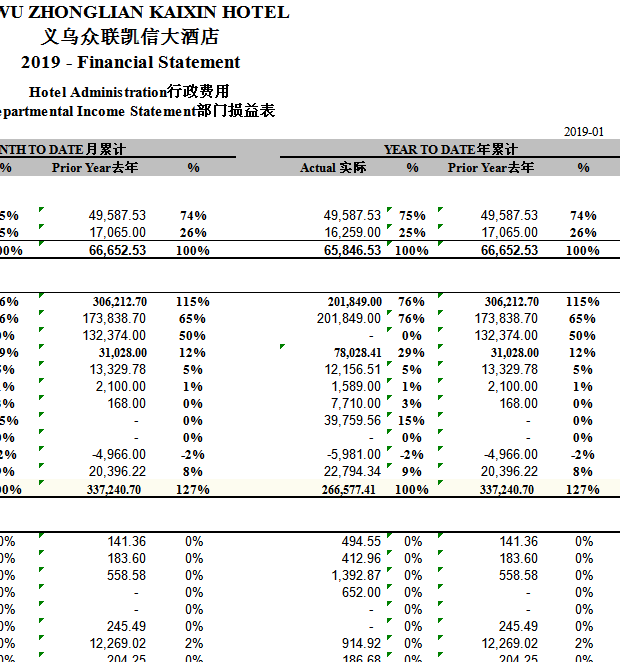Screen dimensions: 620x662
Task: Click the 1,589.00 actual cell
Action: coord(356,386)
